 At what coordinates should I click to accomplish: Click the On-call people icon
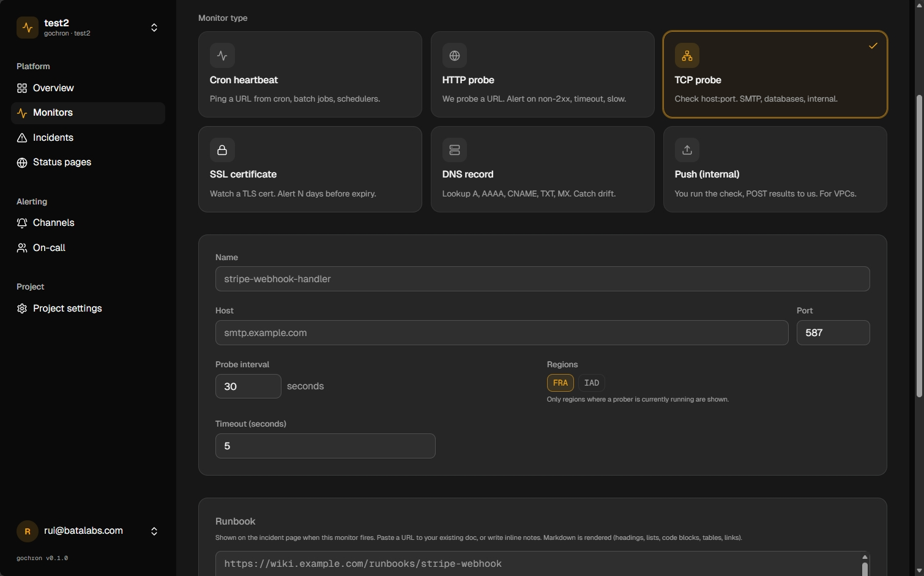22,248
